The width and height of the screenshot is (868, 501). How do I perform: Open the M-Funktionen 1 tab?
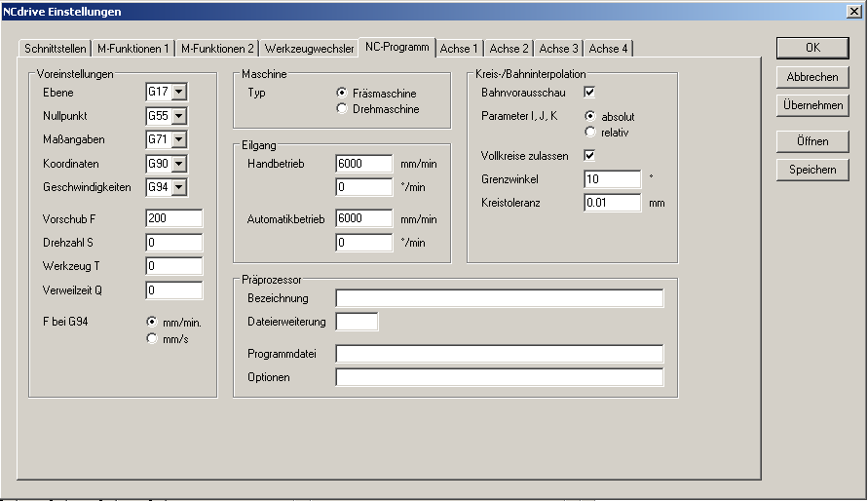[x=132, y=49]
